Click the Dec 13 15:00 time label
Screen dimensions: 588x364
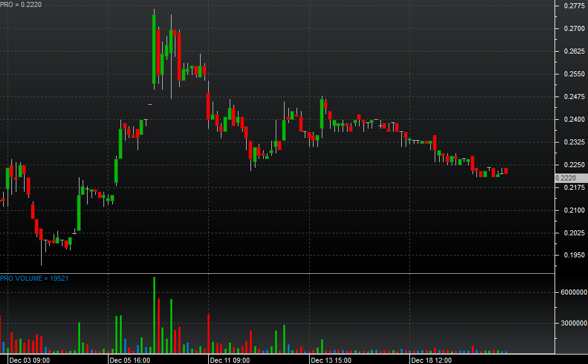pos(331,360)
